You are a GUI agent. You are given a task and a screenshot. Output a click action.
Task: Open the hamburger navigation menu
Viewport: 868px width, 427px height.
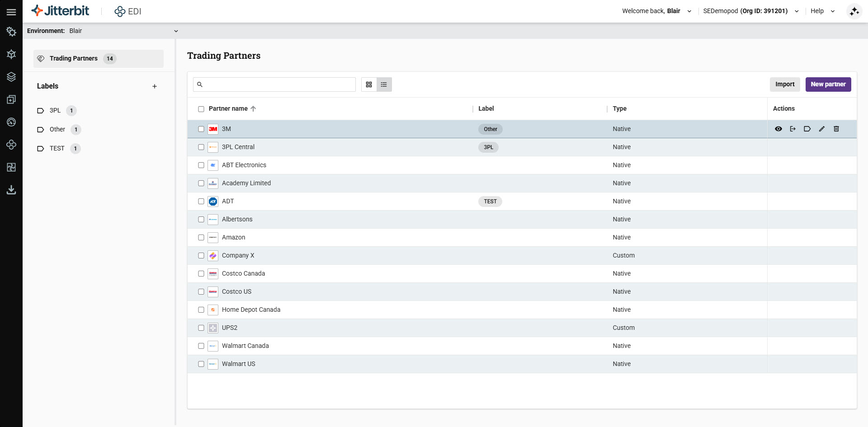pyautogui.click(x=11, y=12)
